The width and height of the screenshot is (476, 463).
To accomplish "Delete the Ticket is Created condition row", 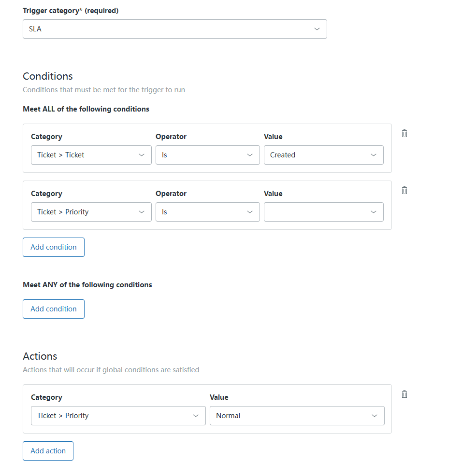I will [404, 133].
